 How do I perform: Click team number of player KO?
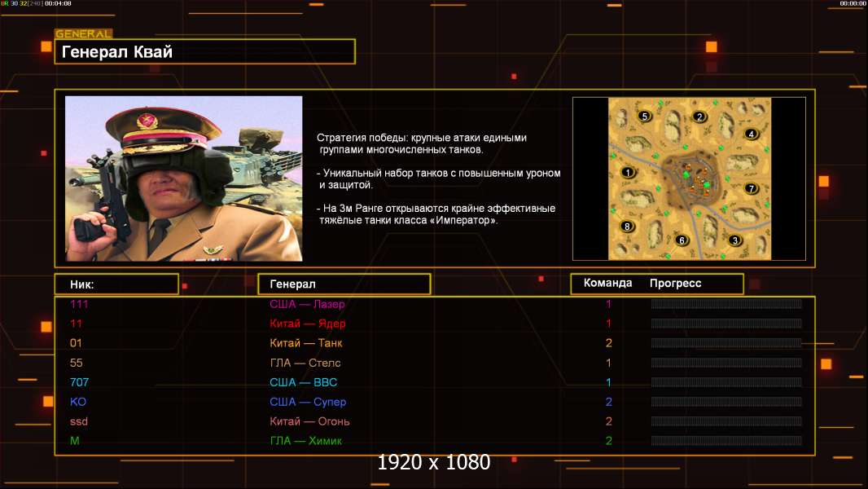[608, 402]
